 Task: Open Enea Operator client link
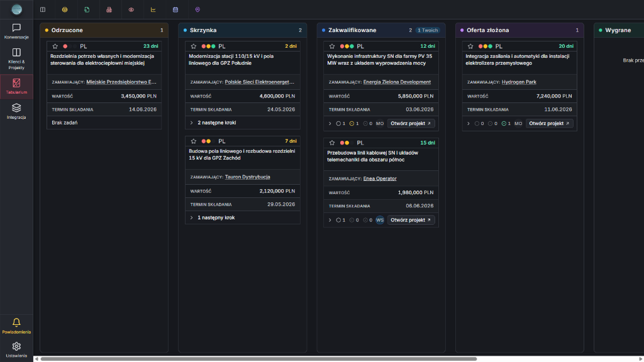coord(380,178)
